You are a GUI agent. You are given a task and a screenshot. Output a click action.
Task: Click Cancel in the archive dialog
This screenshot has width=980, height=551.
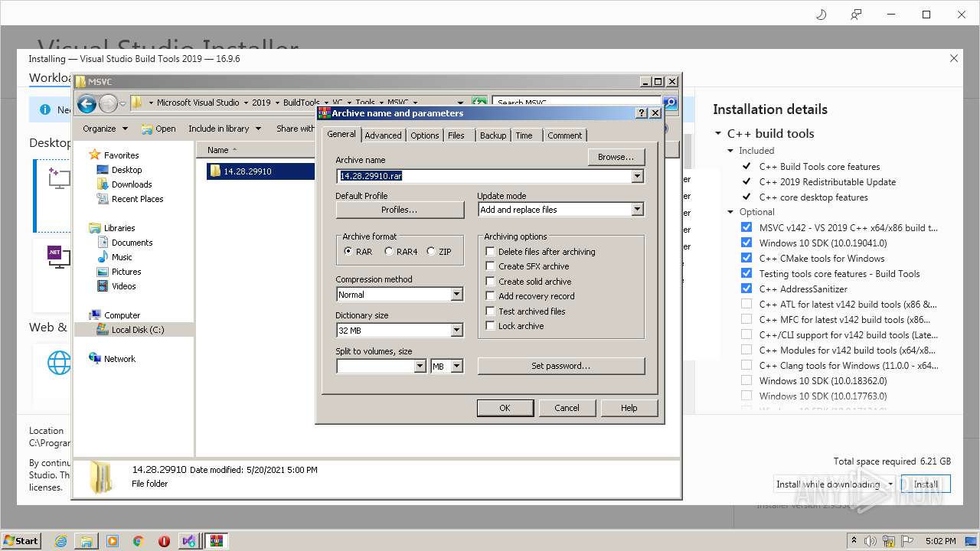(567, 408)
